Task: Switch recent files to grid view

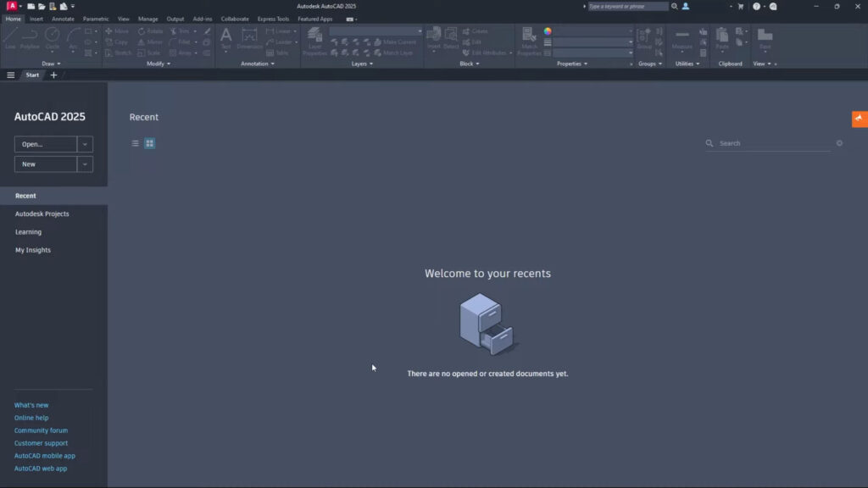Action: click(149, 143)
